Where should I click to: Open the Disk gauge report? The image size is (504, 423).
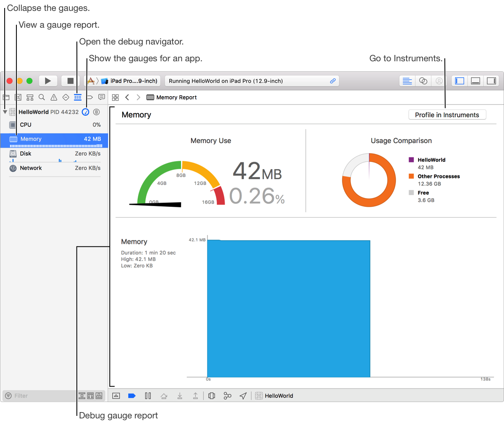pos(55,154)
